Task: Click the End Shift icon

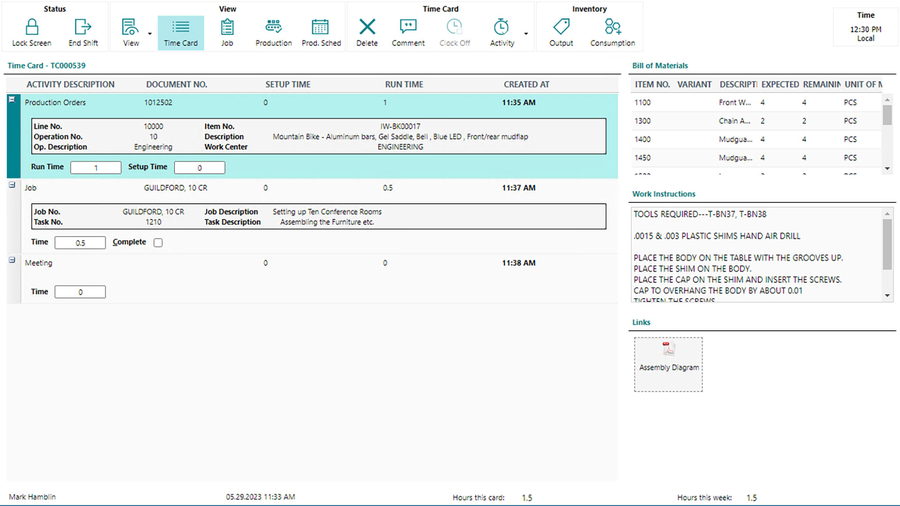Action: (83, 31)
